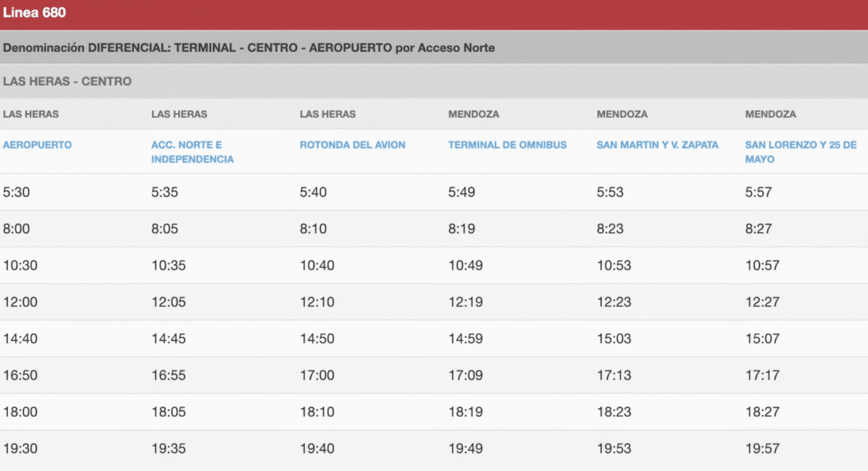Image resolution: width=868 pixels, height=471 pixels.
Task: Click the 17:00 time cell
Action: (317, 376)
